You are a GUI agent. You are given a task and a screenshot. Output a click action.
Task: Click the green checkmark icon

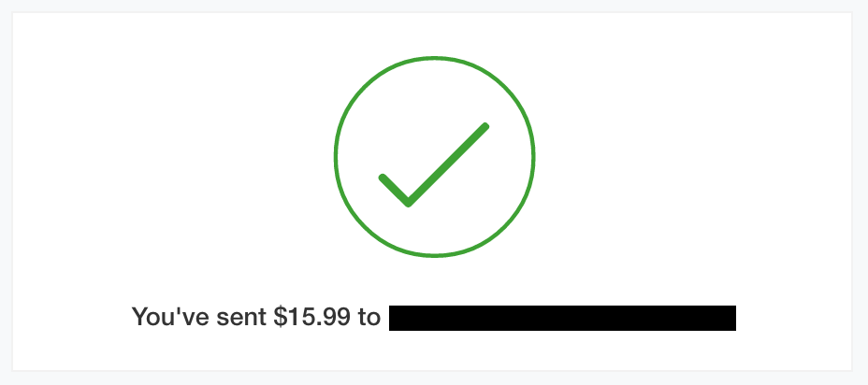point(434,164)
